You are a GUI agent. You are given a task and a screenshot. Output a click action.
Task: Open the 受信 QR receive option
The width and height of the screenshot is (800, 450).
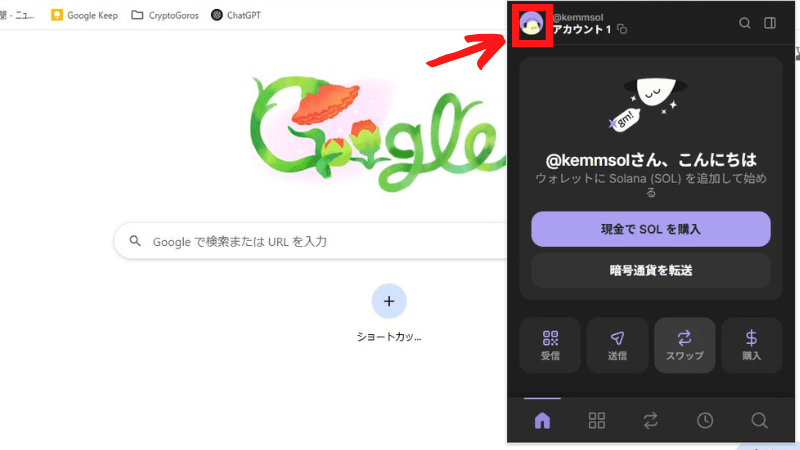(x=550, y=345)
